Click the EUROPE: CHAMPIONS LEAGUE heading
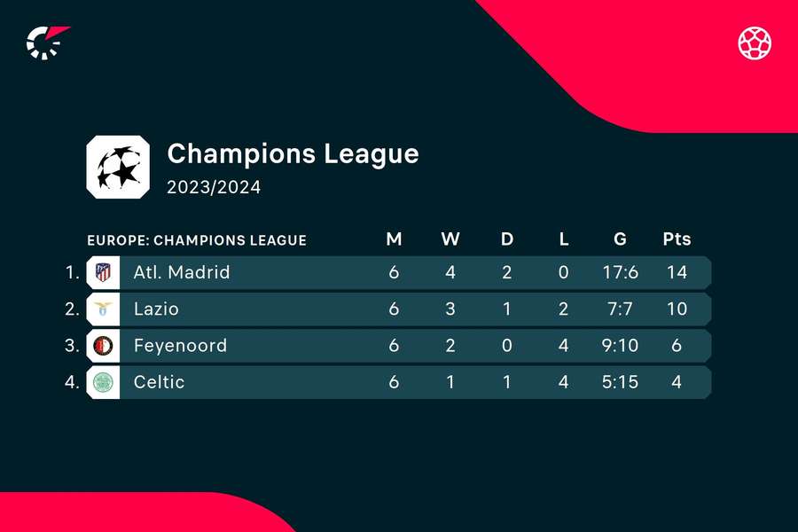The image size is (798, 532). [197, 240]
